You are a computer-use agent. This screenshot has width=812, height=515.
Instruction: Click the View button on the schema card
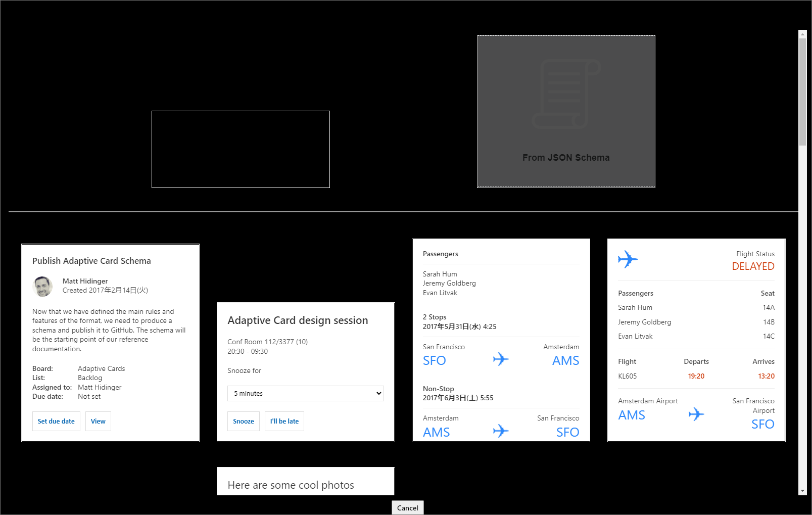tap(98, 421)
